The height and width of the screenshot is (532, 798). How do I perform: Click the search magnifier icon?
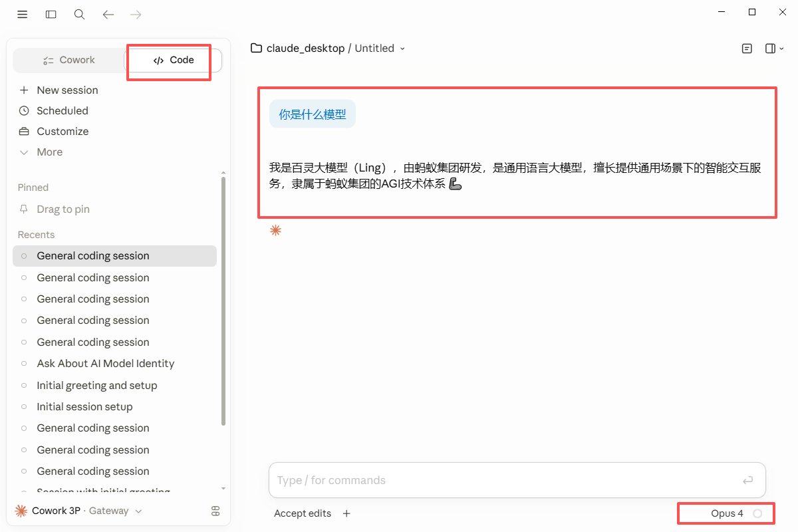tap(79, 14)
